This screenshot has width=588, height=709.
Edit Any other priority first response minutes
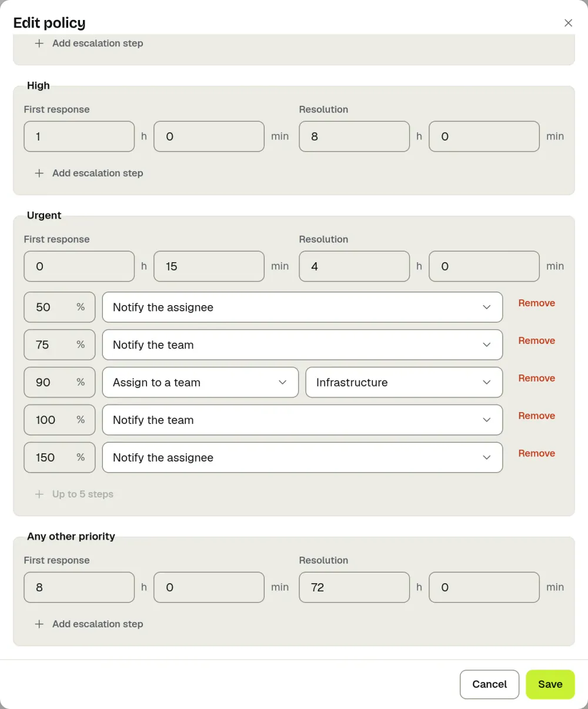point(209,587)
